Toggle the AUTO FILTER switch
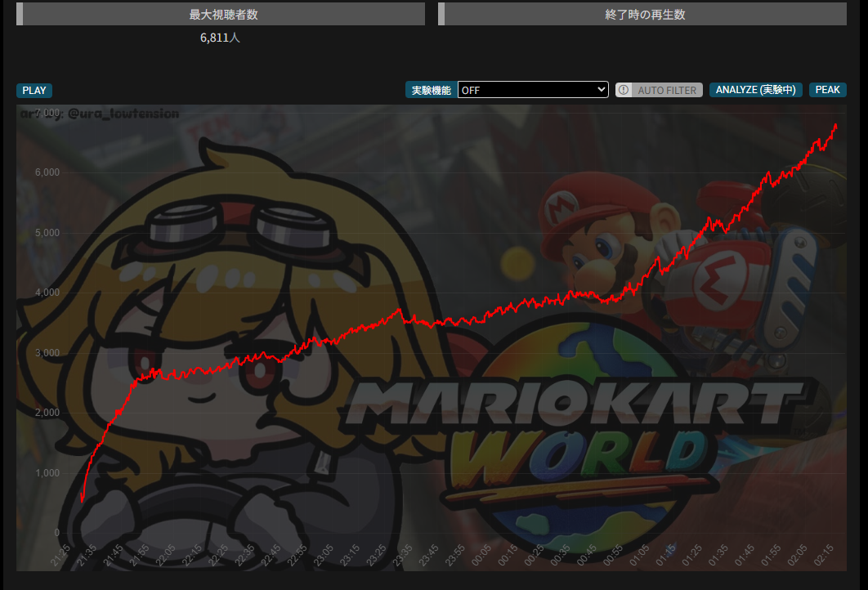 659,90
